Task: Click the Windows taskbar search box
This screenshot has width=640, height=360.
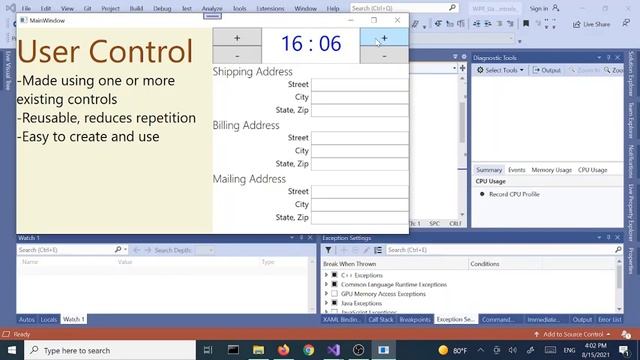Action: tap(110, 350)
